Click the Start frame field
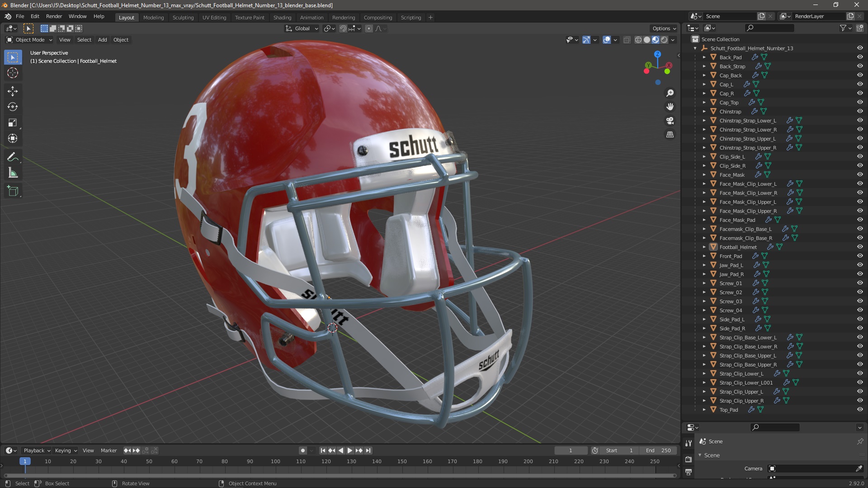The width and height of the screenshot is (868, 488). [x=619, y=450]
